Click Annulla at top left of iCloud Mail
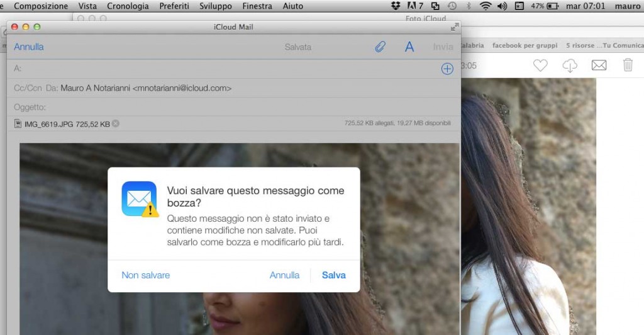The height and width of the screenshot is (335, 644). [29, 47]
